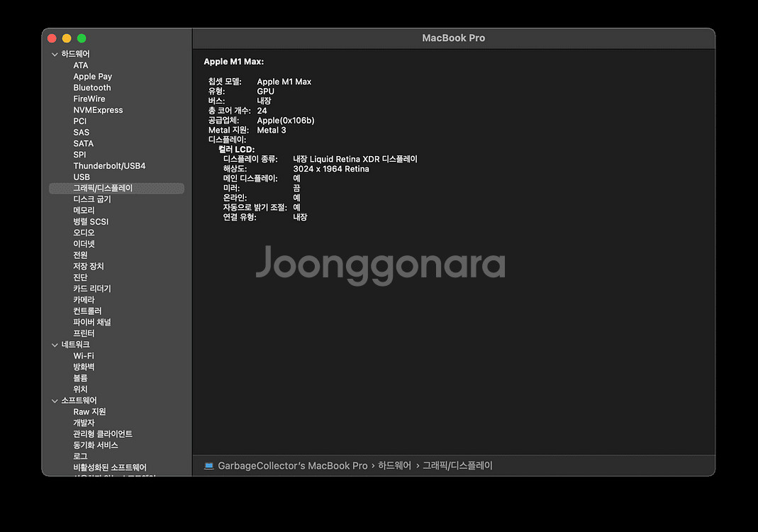
Task: Open the Bluetooth hardware entry
Action: click(92, 87)
